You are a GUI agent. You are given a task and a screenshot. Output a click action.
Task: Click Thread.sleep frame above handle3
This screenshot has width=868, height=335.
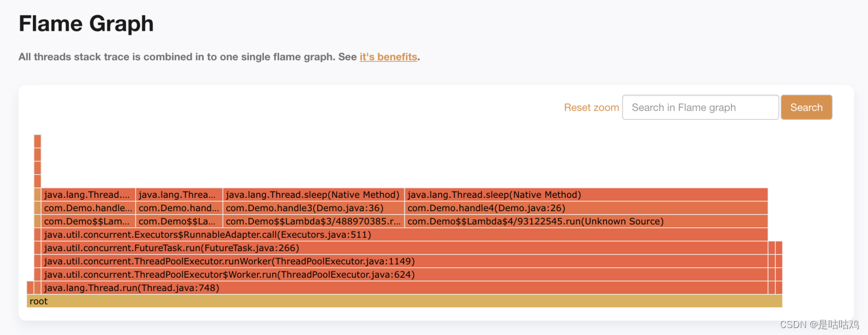pyautogui.click(x=314, y=194)
